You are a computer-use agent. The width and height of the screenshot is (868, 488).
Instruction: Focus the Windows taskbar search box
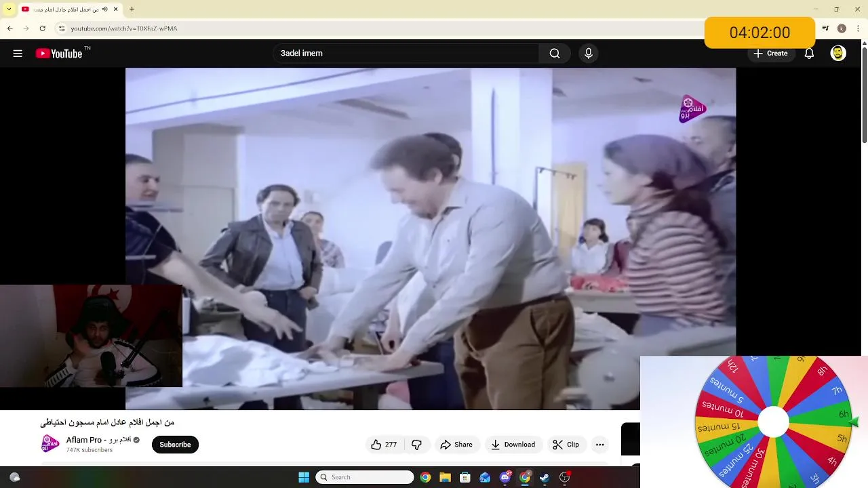pos(365,477)
